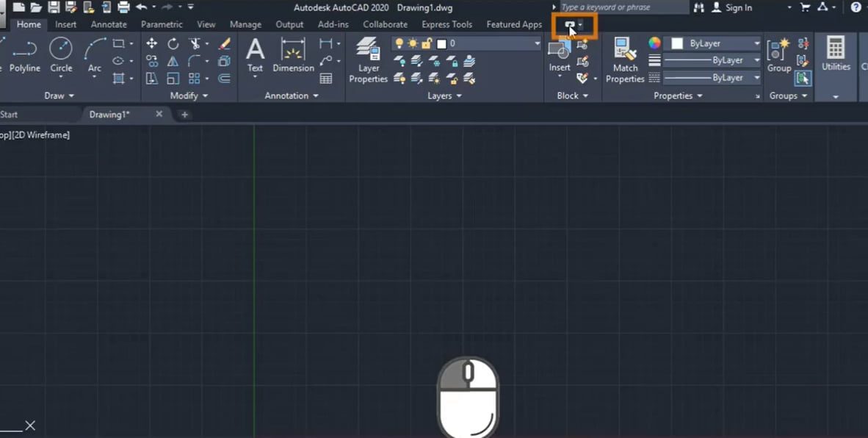Screen dimensions: 868x438
Task: Select the Dimension tool
Action: (x=294, y=55)
